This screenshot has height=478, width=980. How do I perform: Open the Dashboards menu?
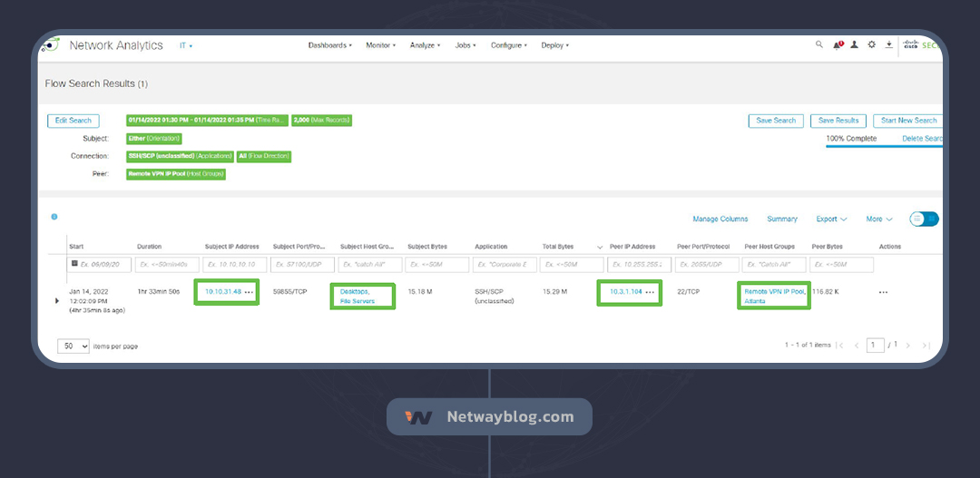click(x=329, y=45)
